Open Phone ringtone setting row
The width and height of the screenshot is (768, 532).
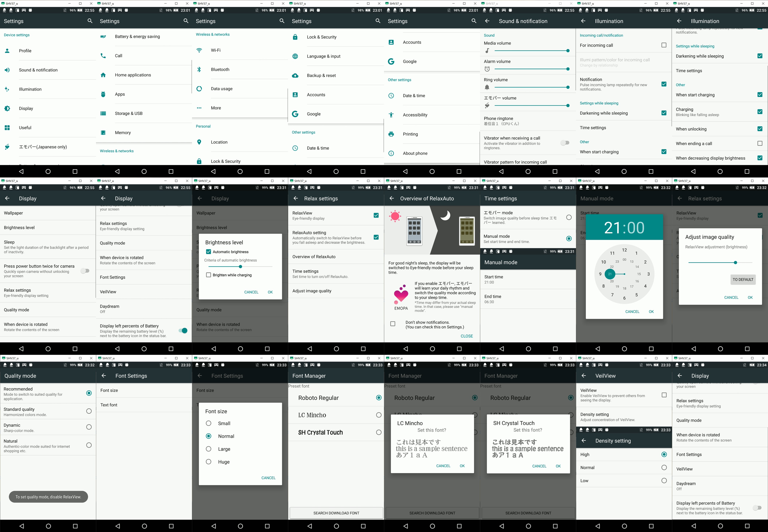pos(528,121)
